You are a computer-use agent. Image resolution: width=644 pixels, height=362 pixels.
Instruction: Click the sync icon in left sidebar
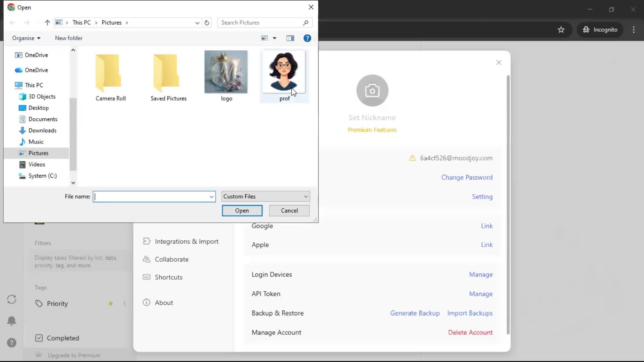coord(12,299)
